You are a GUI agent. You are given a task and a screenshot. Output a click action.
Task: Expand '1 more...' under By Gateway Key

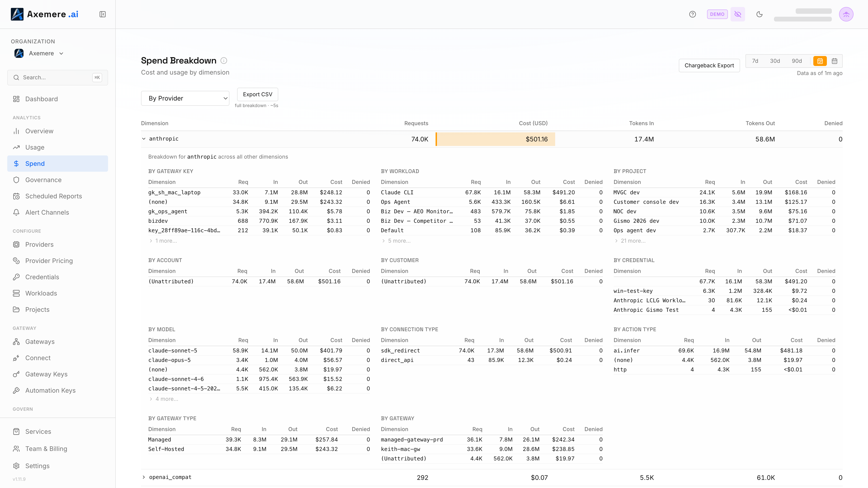163,241
